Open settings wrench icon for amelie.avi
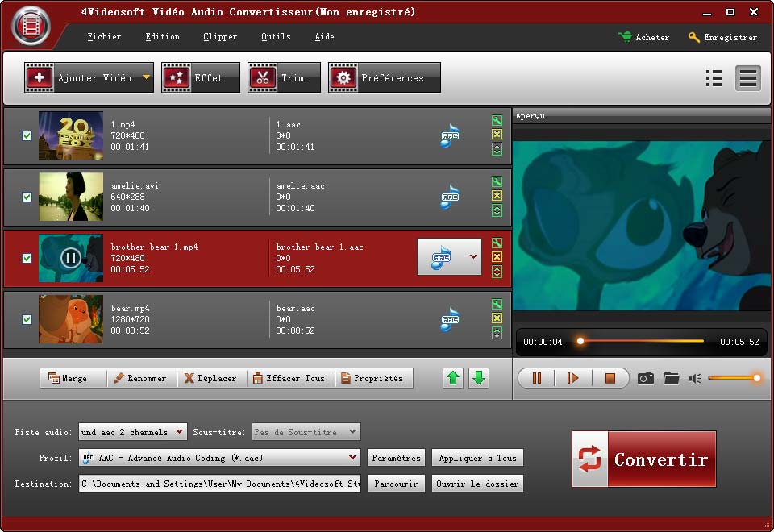Screen dimensions: 774x532 [497, 182]
